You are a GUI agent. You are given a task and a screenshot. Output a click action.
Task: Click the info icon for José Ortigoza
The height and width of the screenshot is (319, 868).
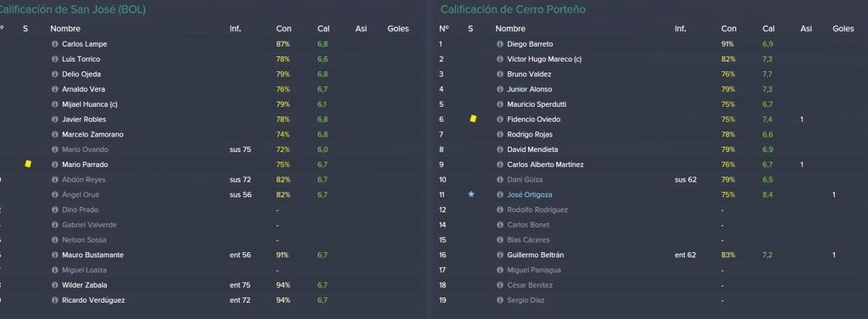[500, 195]
